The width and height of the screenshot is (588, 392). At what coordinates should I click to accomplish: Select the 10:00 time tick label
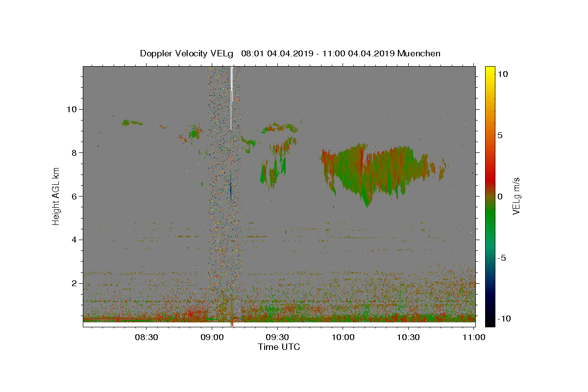coord(343,337)
